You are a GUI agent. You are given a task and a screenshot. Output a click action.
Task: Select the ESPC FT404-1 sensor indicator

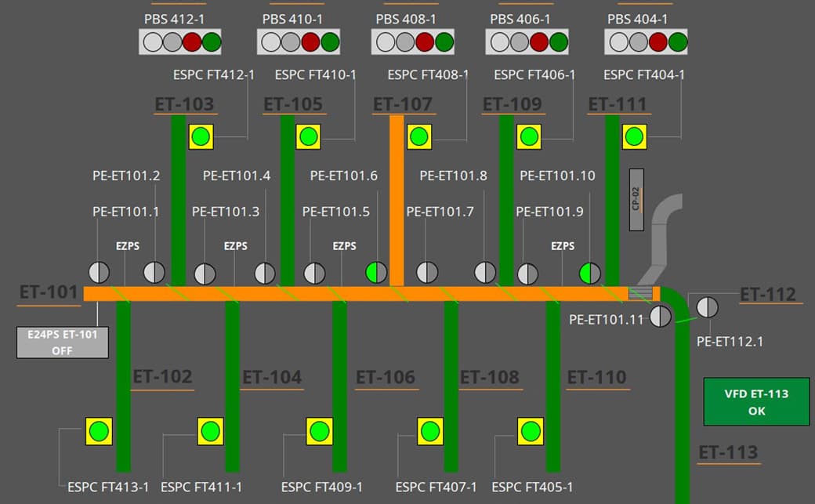pos(633,136)
